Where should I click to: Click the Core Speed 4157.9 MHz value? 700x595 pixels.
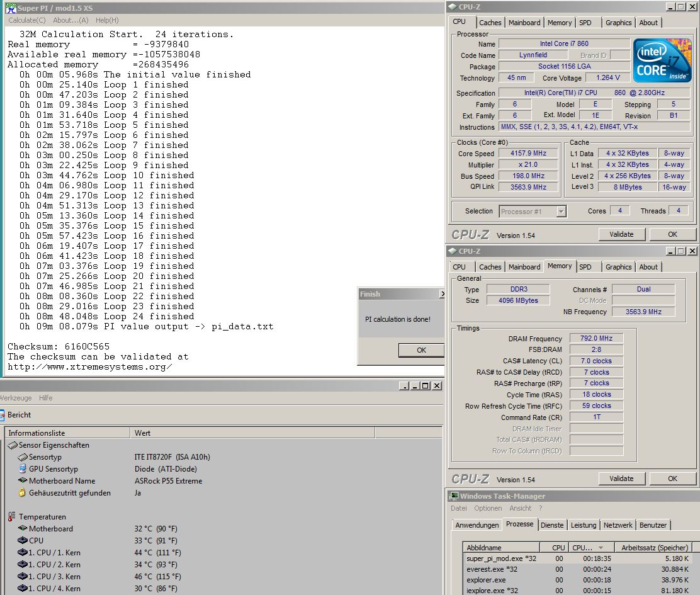coord(528,153)
